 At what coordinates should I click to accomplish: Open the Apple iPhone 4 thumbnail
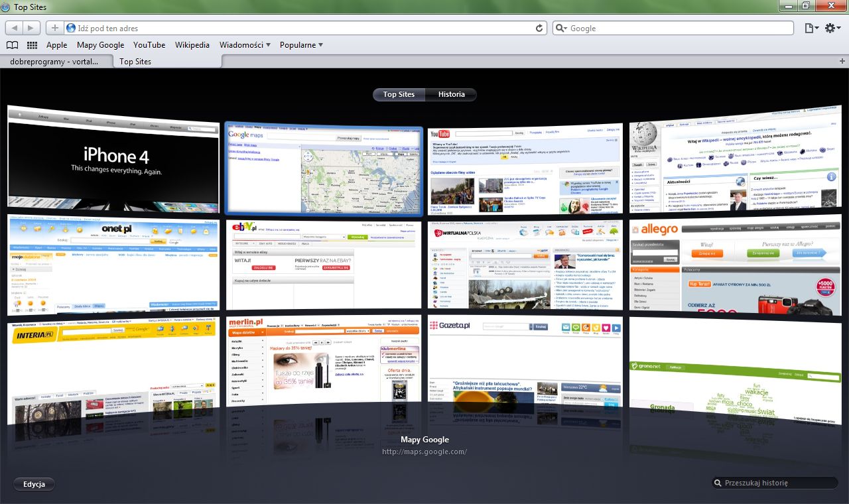pos(113,159)
